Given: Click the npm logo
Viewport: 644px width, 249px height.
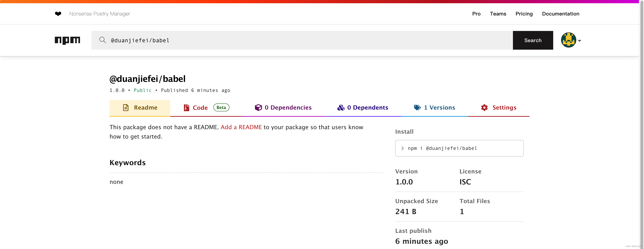Looking at the screenshot, I should 67,40.
